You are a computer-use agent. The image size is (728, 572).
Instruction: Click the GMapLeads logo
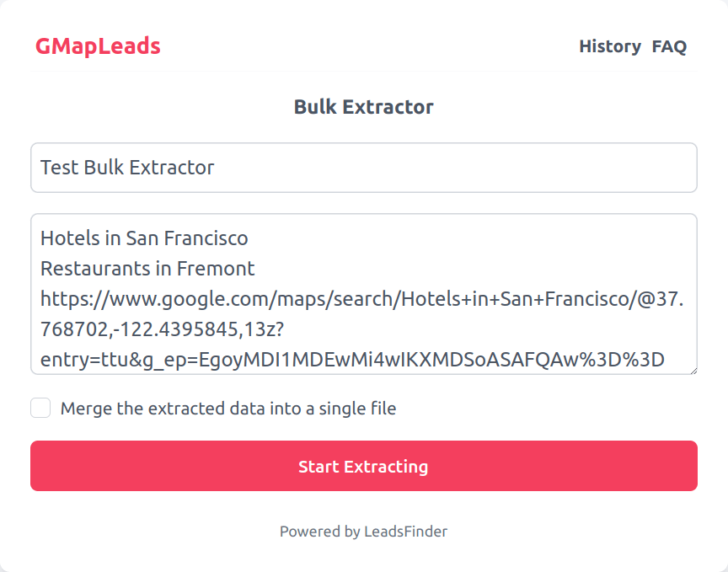pyautogui.click(x=98, y=46)
